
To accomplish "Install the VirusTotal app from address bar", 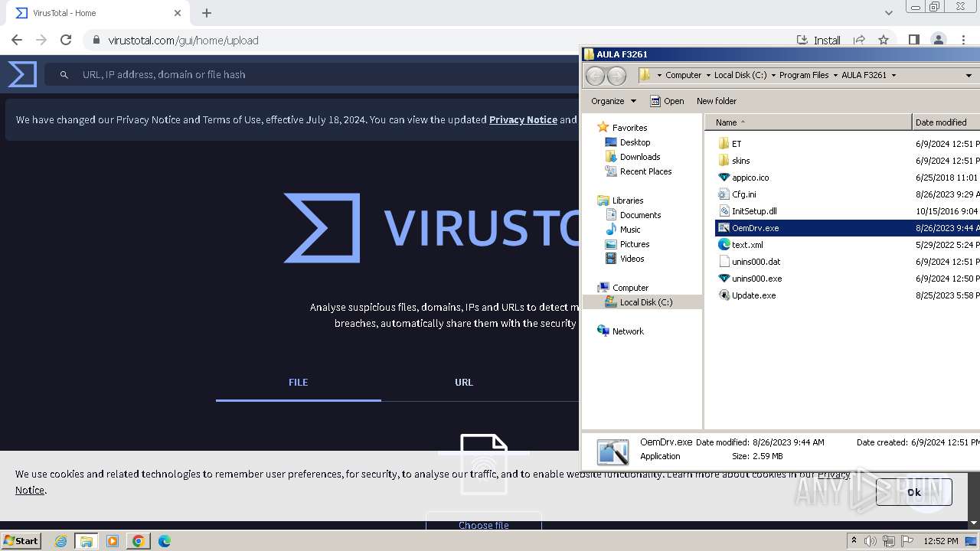I will [x=818, y=40].
